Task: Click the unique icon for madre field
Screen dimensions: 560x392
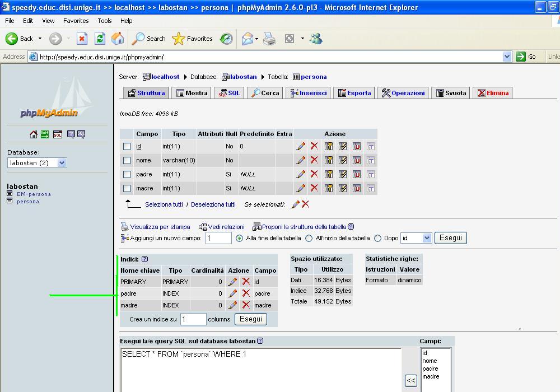Action: pos(356,188)
